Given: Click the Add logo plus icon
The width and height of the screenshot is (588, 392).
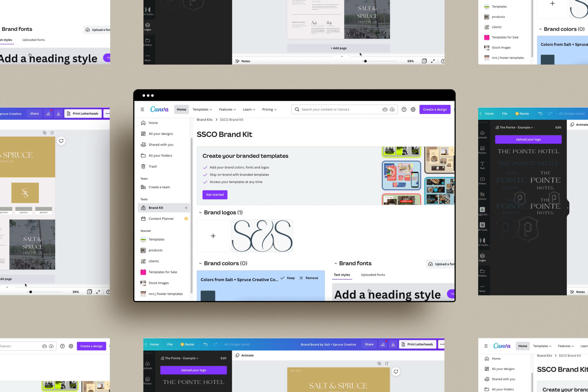Looking at the screenshot, I should [213, 236].
